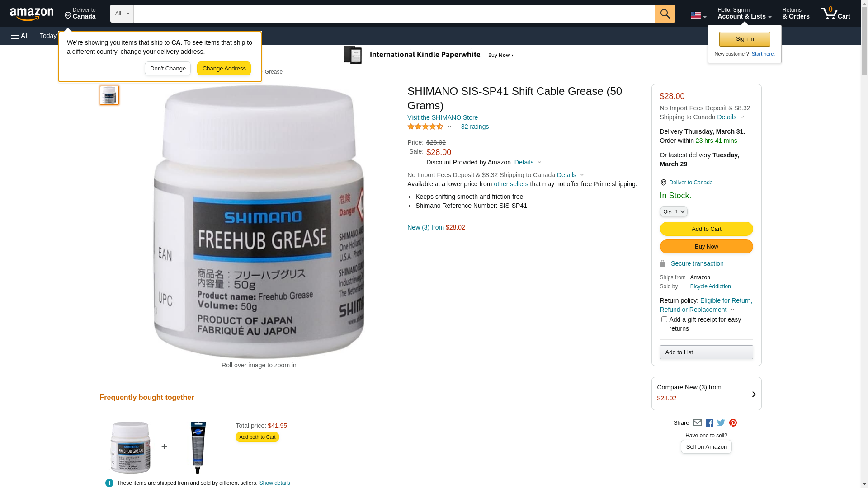Open Returns & Orders
868x488 pixels.
point(796,14)
